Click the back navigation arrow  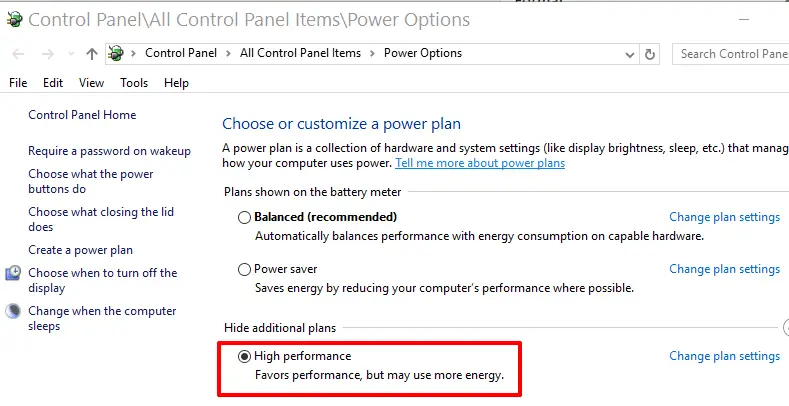(18, 54)
